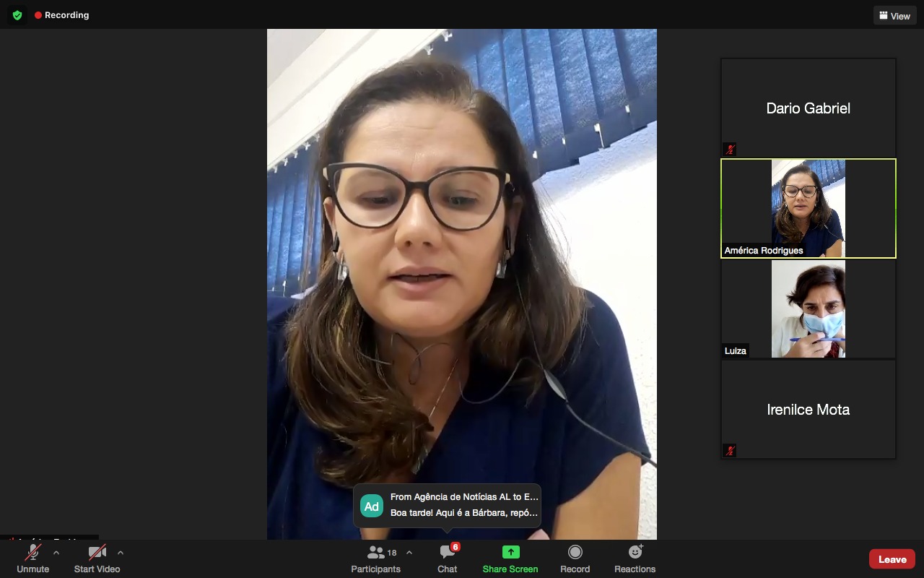The width and height of the screenshot is (924, 578).
Task: Click the Share Screen icon
Action: tap(510, 553)
